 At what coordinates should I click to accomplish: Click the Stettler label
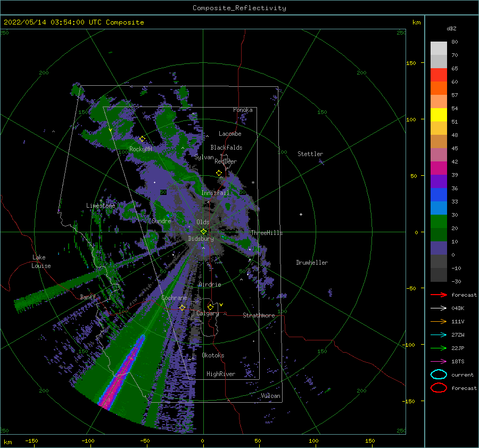tap(310, 154)
